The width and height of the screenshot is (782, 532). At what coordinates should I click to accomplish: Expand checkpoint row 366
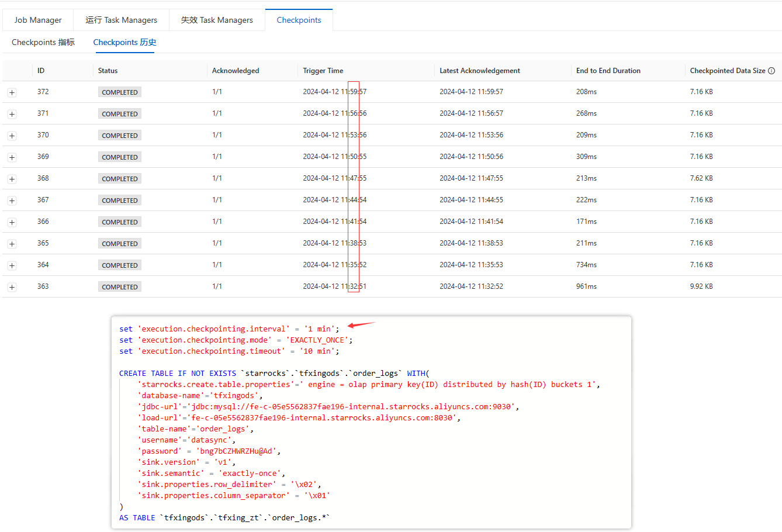click(12, 222)
